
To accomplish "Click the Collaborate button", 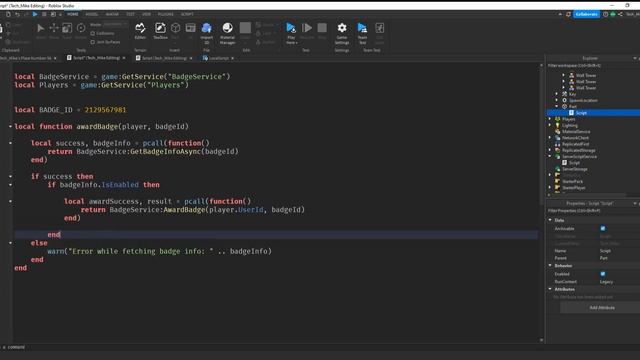I will tap(587, 14).
